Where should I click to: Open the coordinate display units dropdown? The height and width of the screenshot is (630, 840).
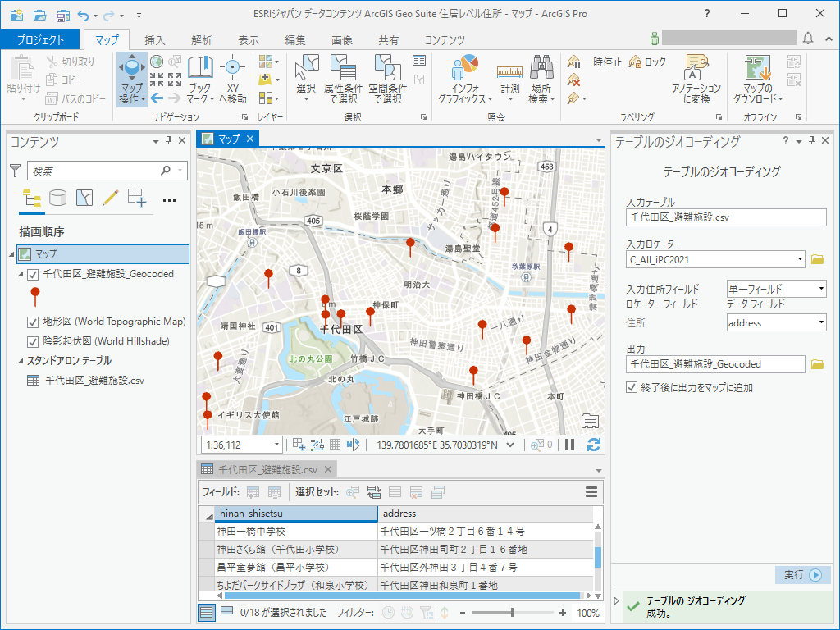pos(510,445)
